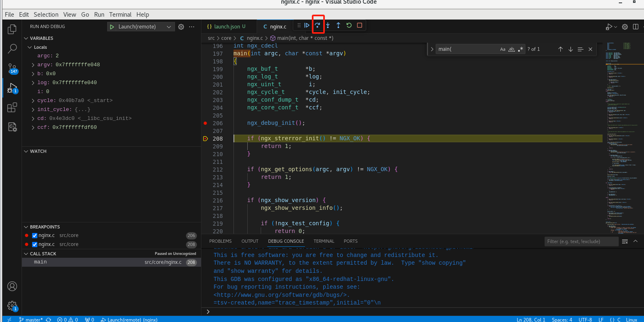
Task: Start debugging with green play button
Action: point(112,27)
